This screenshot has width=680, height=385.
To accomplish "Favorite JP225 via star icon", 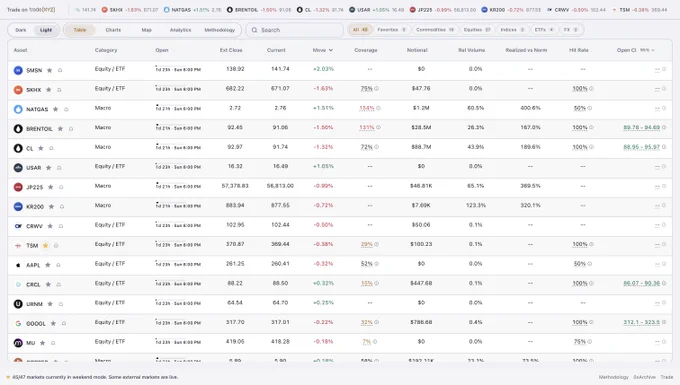I will (x=51, y=187).
